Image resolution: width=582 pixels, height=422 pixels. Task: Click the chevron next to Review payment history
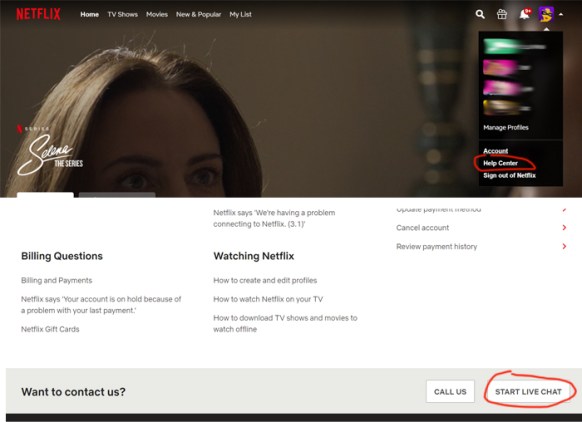(564, 246)
